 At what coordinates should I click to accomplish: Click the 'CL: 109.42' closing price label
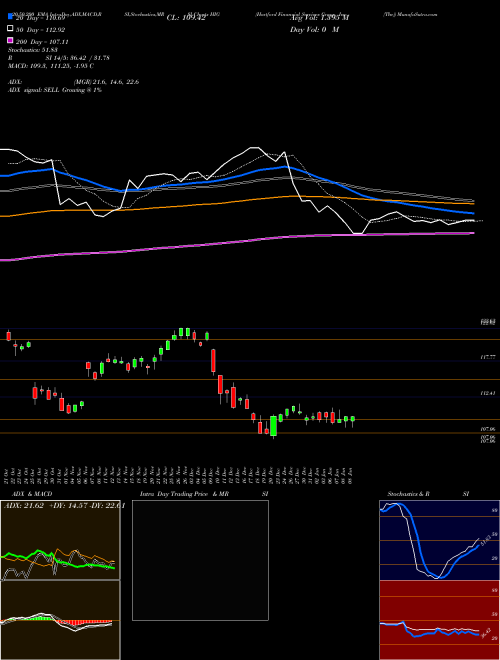186,18
